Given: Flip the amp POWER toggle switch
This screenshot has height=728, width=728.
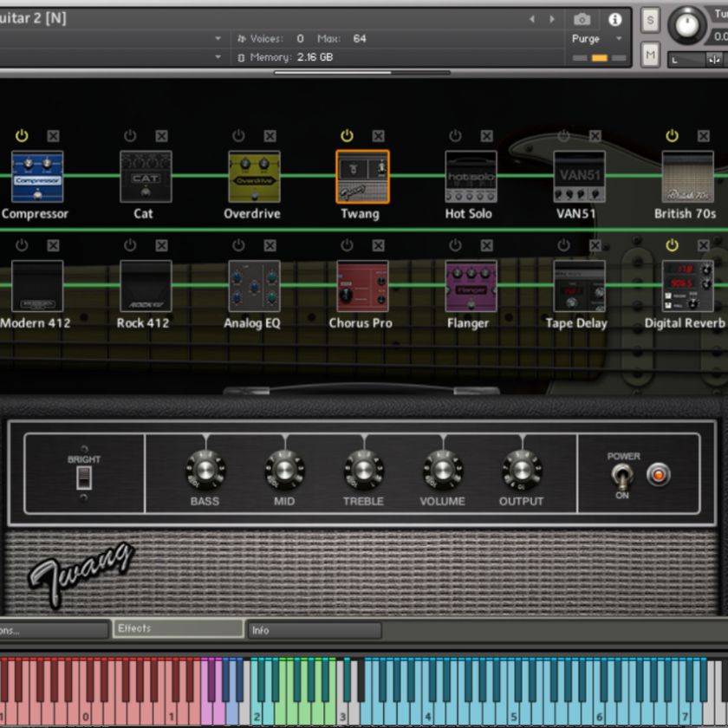Looking at the screenshot, I should (621, 476).
